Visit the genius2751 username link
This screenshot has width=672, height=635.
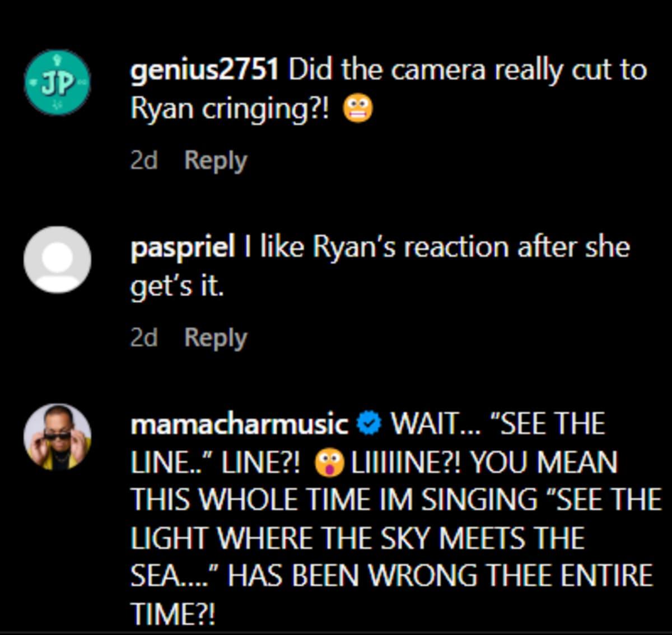coord(204,71)
